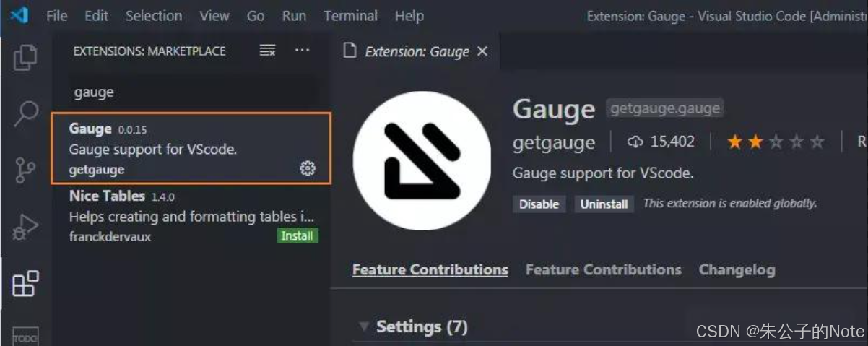The image size is (868, 346).
Task: Open the Run menu
Action: point(294,15)
